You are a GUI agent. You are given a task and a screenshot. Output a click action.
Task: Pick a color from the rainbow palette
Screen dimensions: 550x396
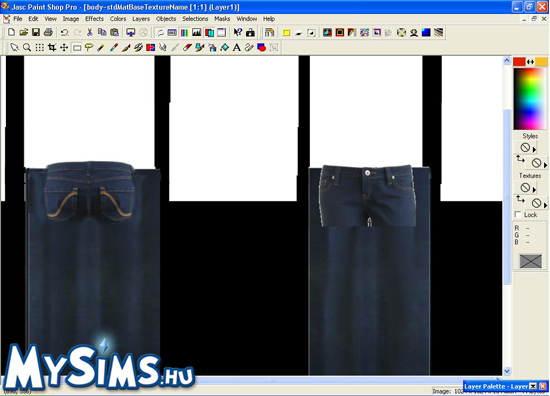click(530, 99)
